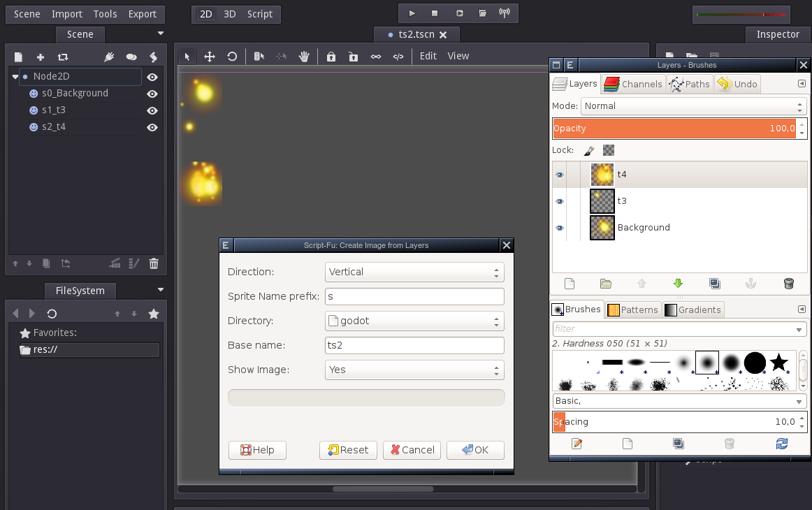Confirm with OK to create image from layers
The width and height of the screenshot is (812, 510).
point(475,450)
